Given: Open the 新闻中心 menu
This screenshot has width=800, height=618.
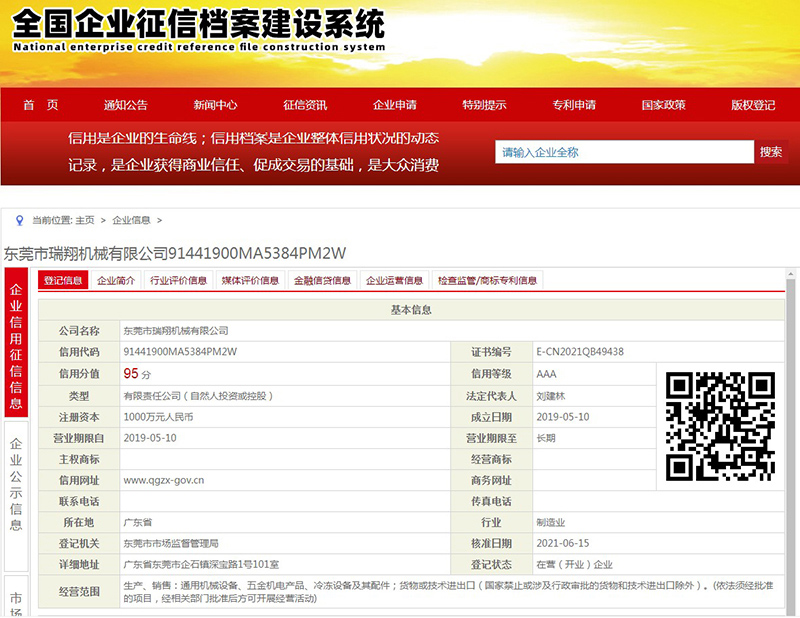Looking at the screenshot, I should tap(215, 105).
